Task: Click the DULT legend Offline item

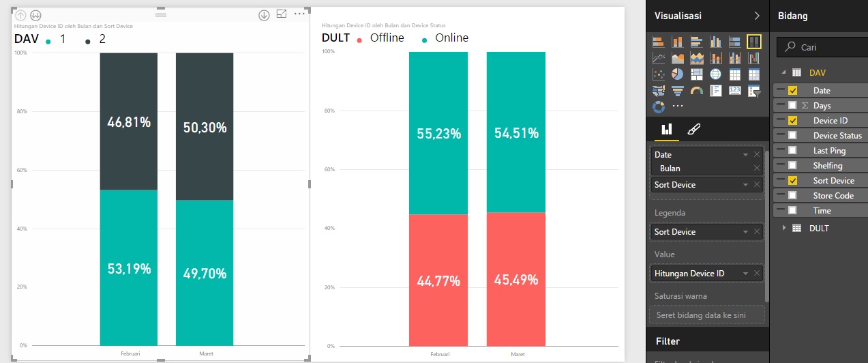Action: [x=381, y=38]
